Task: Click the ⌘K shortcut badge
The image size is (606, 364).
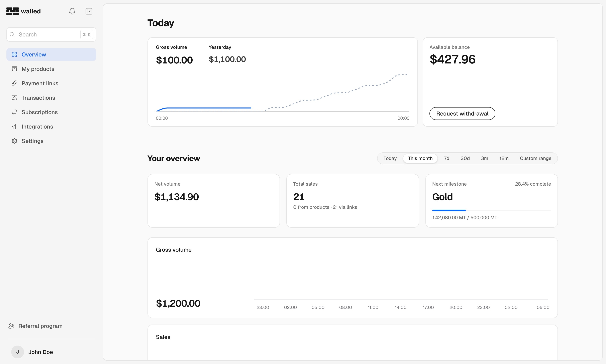Action: tap(87, 35)
